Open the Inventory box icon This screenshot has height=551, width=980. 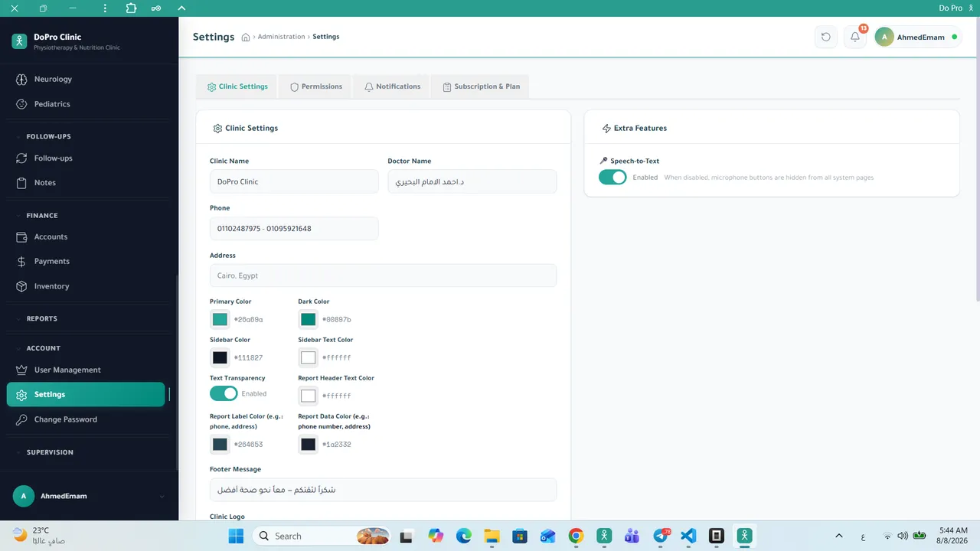click(21, 286)
